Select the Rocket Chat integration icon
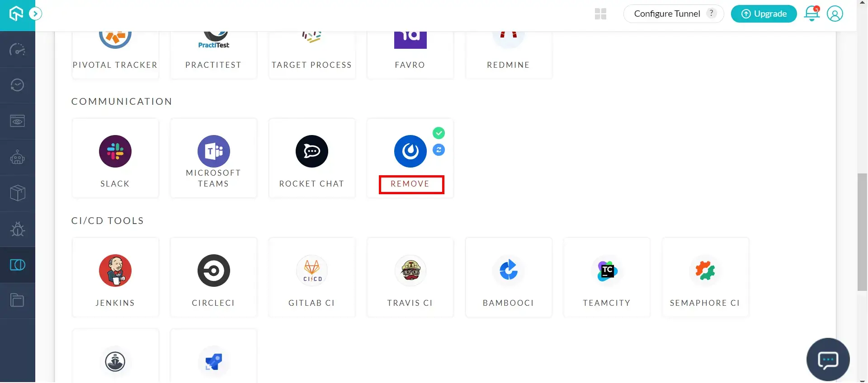The height and width of the screenshot is (383, 868). pyautogui.click(x=312, y=151)
